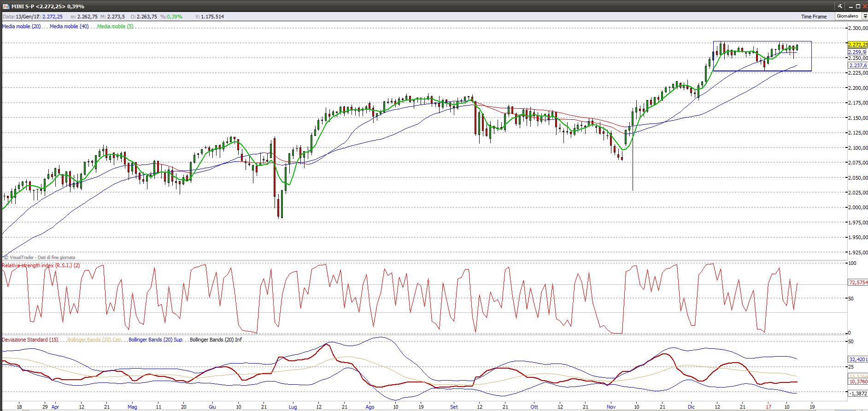Viewport: 868px width, 411px height.
Task: Click the yellow last price tag 2.272,25
Action: click(857, 45)
